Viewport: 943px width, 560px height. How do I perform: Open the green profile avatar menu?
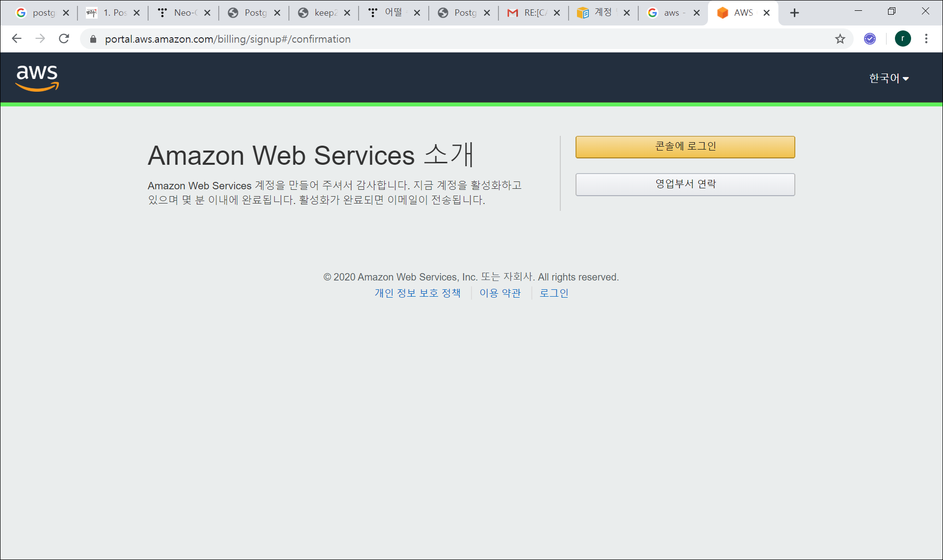903,39
